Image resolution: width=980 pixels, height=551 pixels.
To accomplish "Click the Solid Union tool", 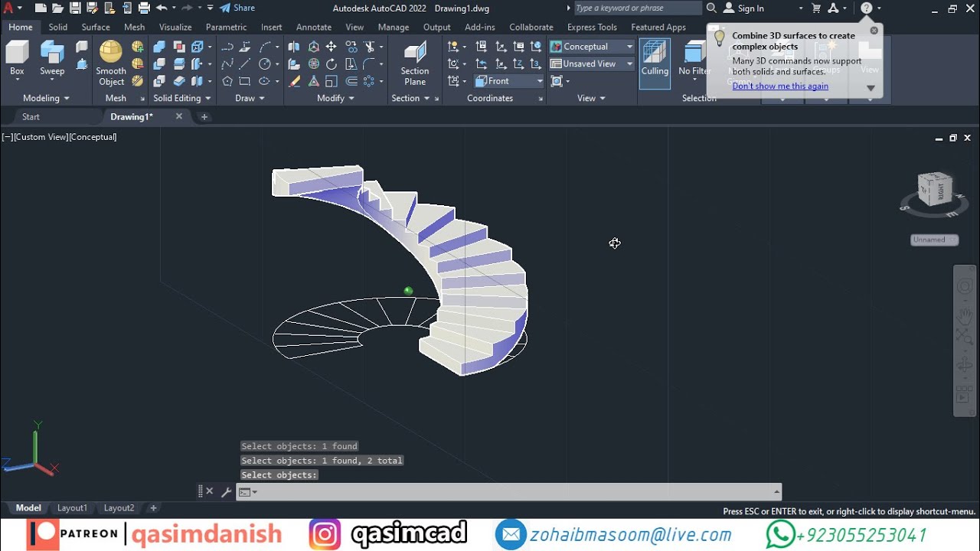I will coord(160,47).
